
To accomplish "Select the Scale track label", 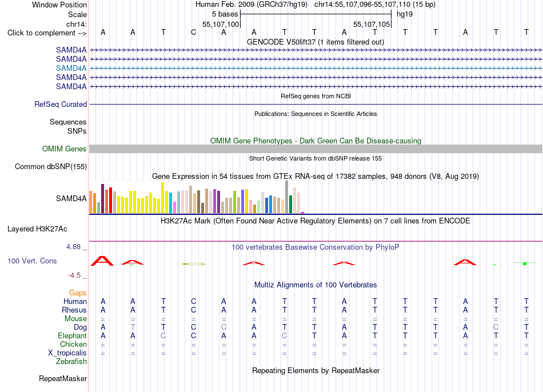I will coord(77,14).
